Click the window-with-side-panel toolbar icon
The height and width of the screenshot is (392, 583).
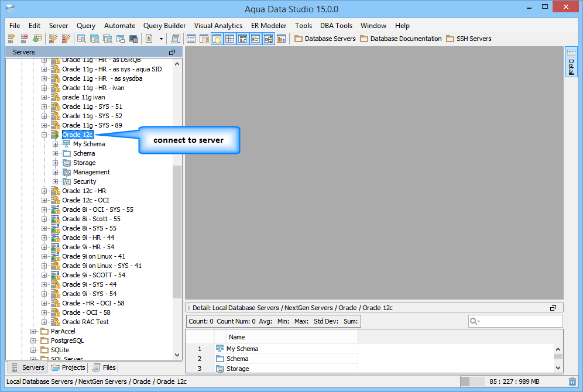click(204, 38)
